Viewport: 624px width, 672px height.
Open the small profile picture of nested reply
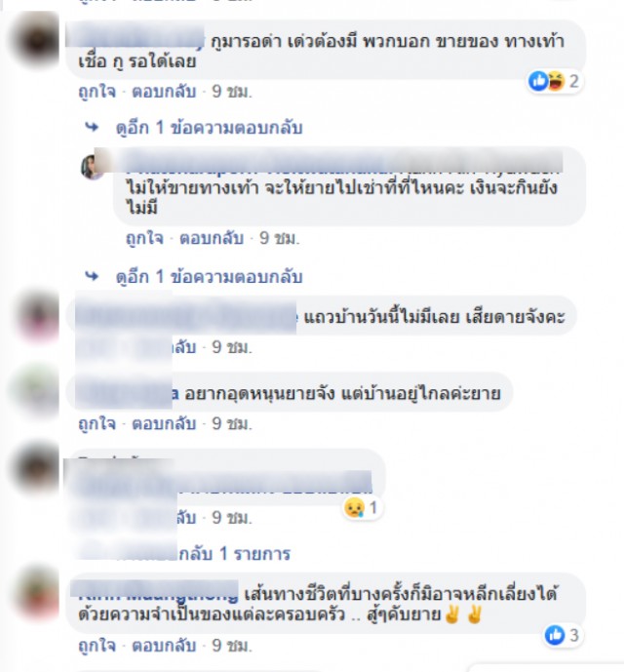click(x=93, y=167)
